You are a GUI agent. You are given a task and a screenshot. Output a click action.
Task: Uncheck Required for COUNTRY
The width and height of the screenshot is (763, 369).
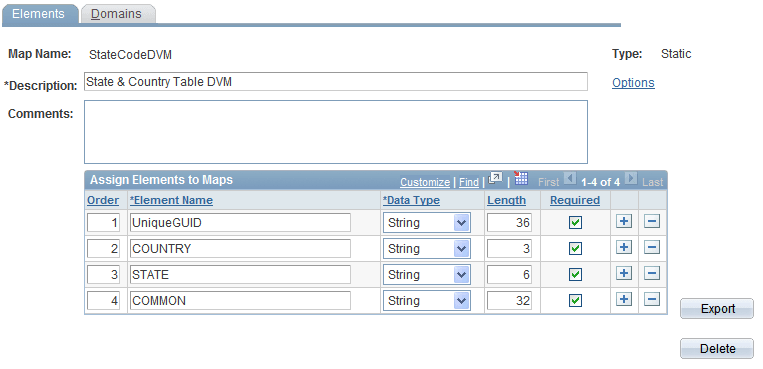575,248
